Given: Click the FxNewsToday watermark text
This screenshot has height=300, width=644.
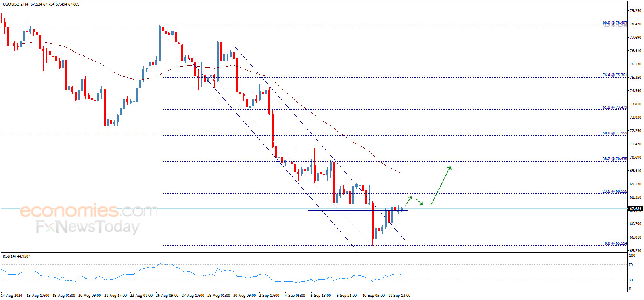Looking at the screenshot, I should [x=88, y=227].
